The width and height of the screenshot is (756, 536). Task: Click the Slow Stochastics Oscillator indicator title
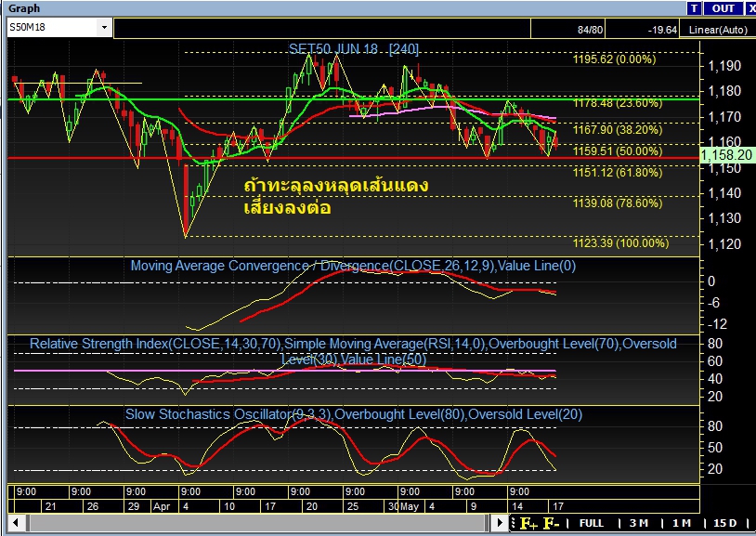click(354, 414)
